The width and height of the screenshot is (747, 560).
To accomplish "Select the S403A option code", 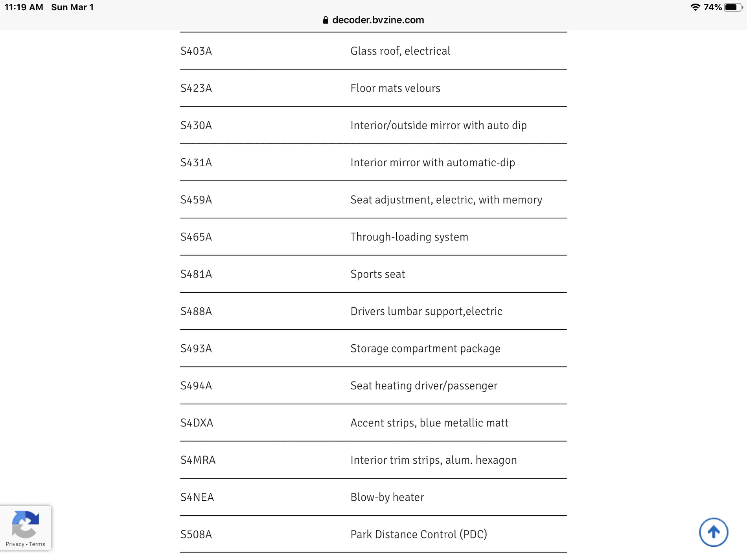I will coord(196,51).
